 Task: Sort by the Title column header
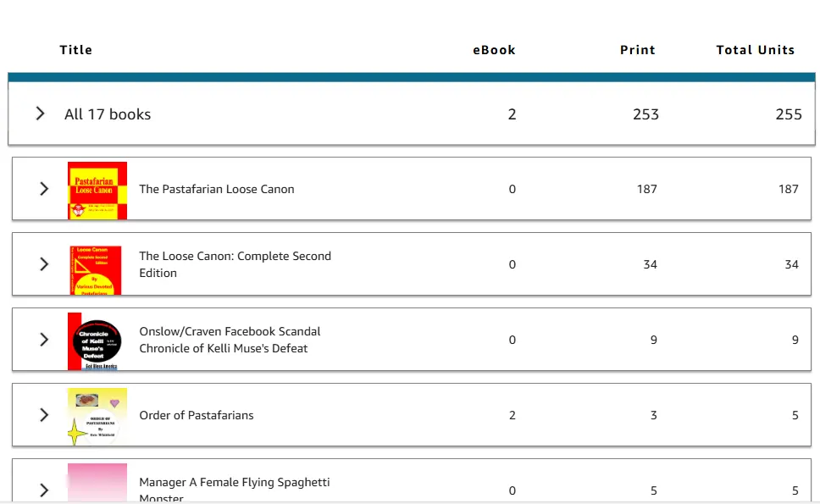(x=76, y=50)
